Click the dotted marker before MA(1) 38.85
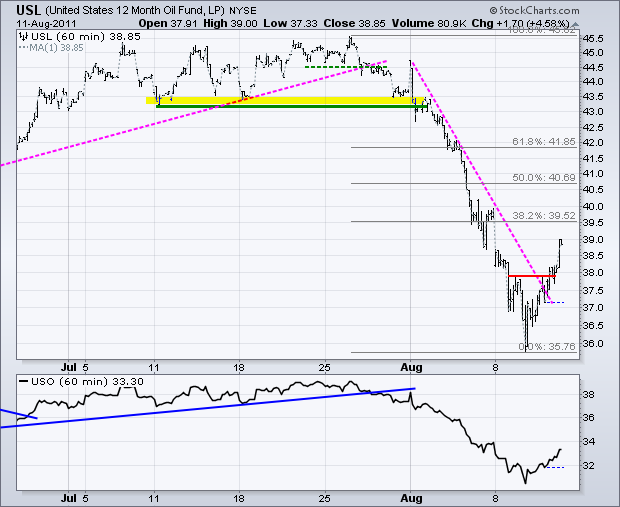Image resolution: width=620 pixels, height=507 pixels. (x=23, y=48)
